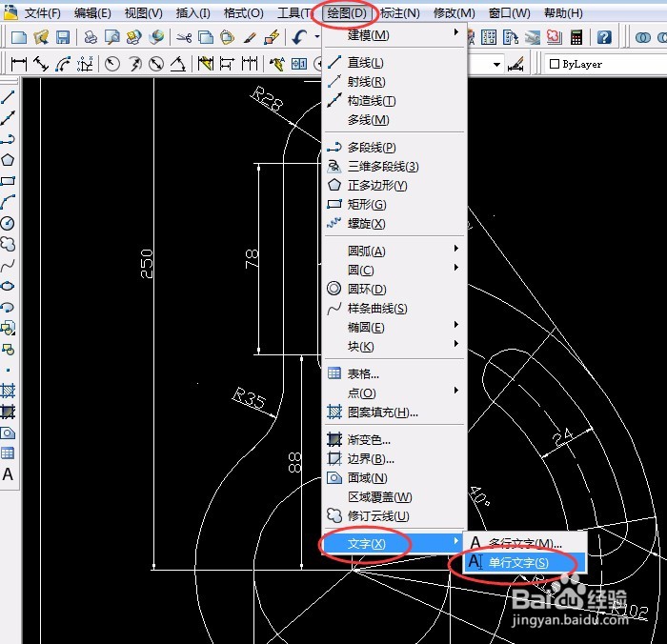Click the New drawing icon
This screenshot has height=644, width=667.
coord(19,38)
